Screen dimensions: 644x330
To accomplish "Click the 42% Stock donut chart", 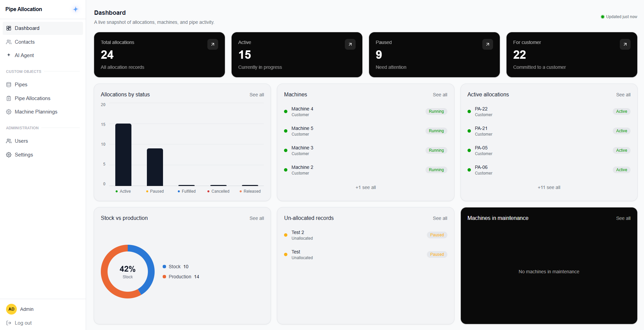I will [128, 272].
